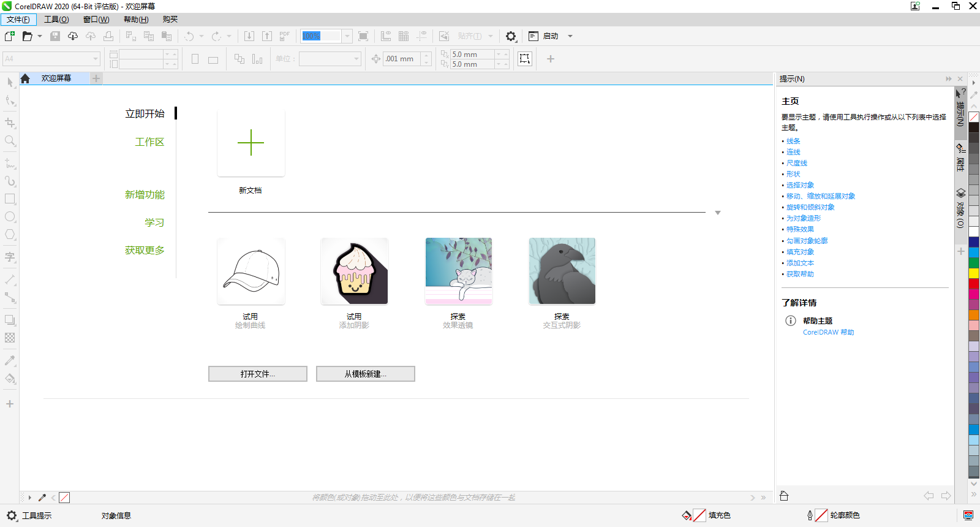Click the cupcake 添加阴影 thumbnail

click(355, 271)
